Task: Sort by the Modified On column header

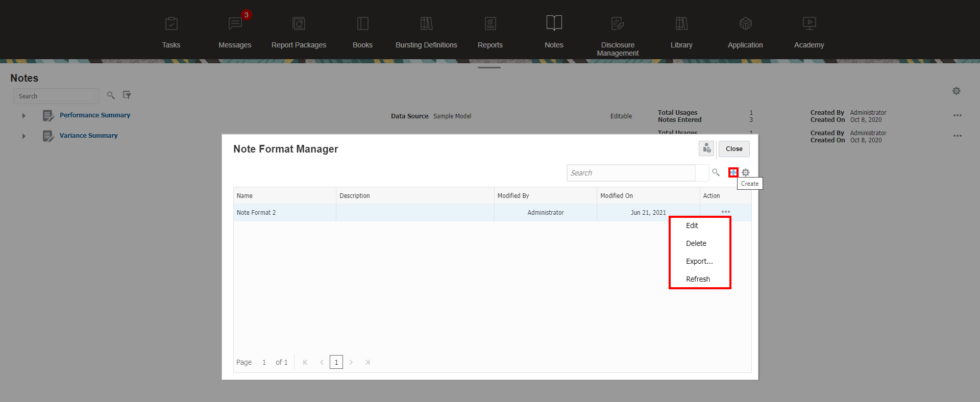Action: pos(648,196)
